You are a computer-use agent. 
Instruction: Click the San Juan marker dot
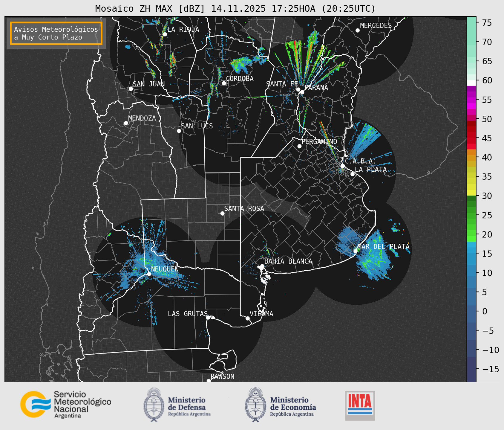tap(131, 89)
